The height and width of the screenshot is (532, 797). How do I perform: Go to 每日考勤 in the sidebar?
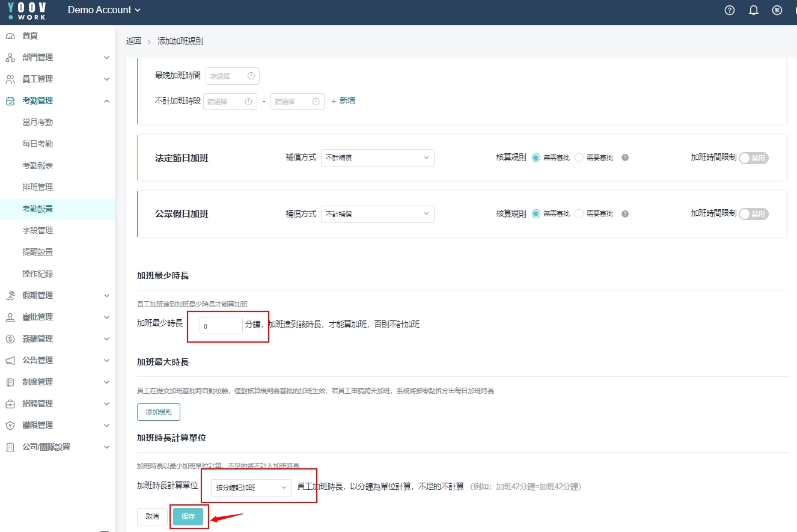tap(38, 144)
